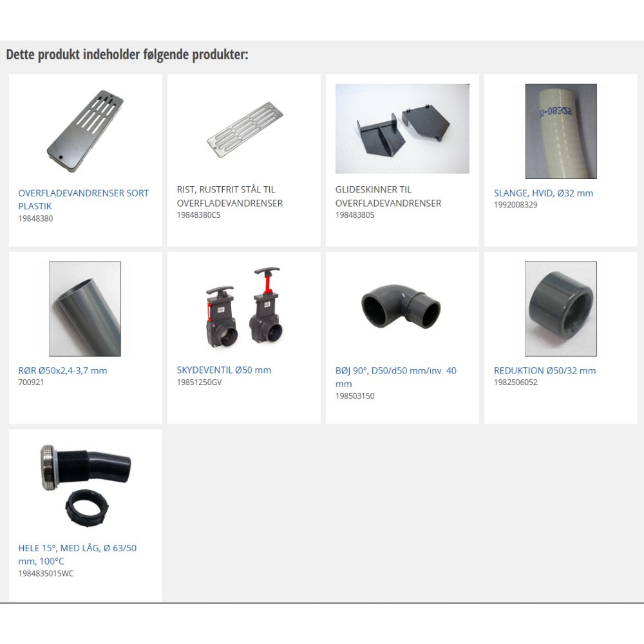The width and height of the screenshot is (644, 644).
Task: Click the glideskinner brackets photo
Action: (x=402, y=129)
